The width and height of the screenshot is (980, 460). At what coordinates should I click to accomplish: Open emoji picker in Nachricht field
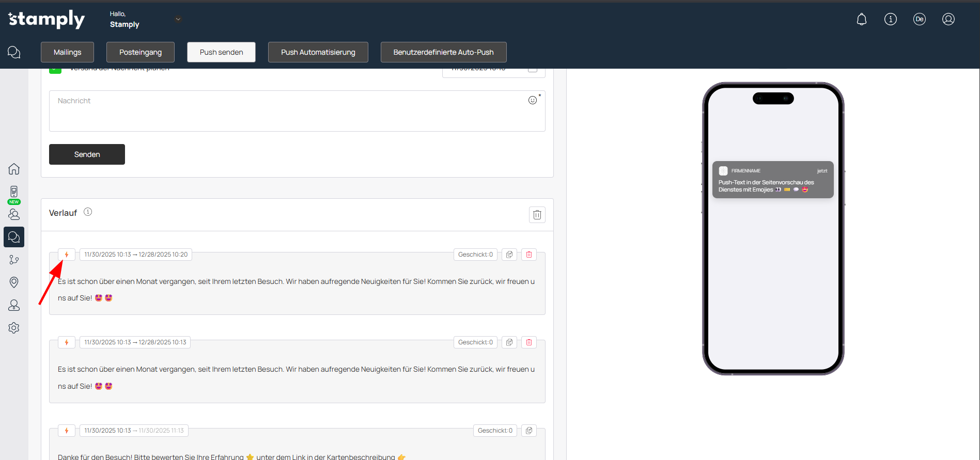[532, 100]
